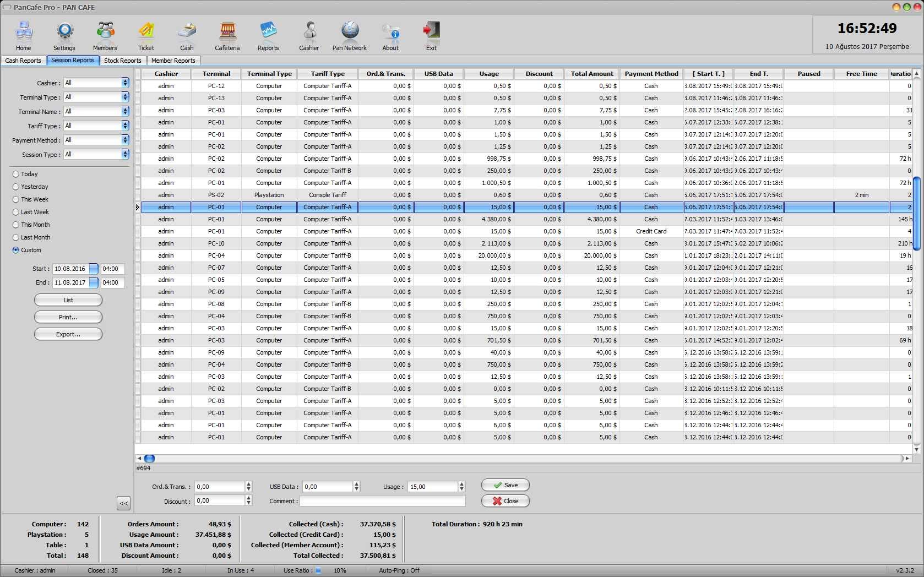This screenshot has height=577, width=924.
Task: Open the Cafeteria icon
Action: tap(227, 36)
